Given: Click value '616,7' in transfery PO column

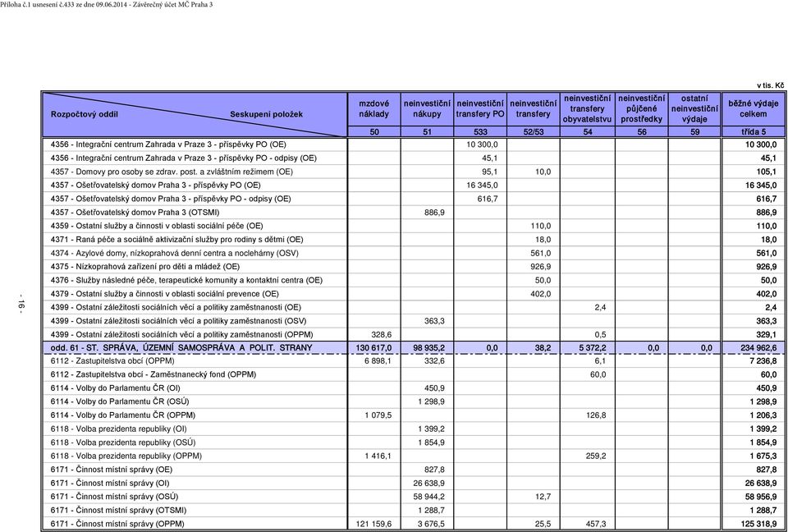Looking at the screenshot, I should pyautogui.click(x=488, y=199).
